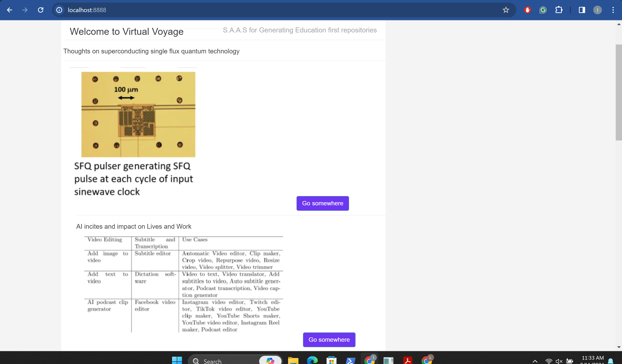Viewport: 622px width, 364px height.
Task: Open the Chrome profile avatar
Action: [597, 10]
